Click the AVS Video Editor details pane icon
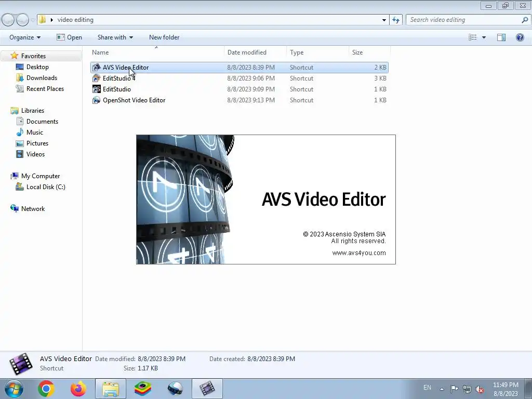Screen dimensions: 532x399 click(x=21, y=364)
